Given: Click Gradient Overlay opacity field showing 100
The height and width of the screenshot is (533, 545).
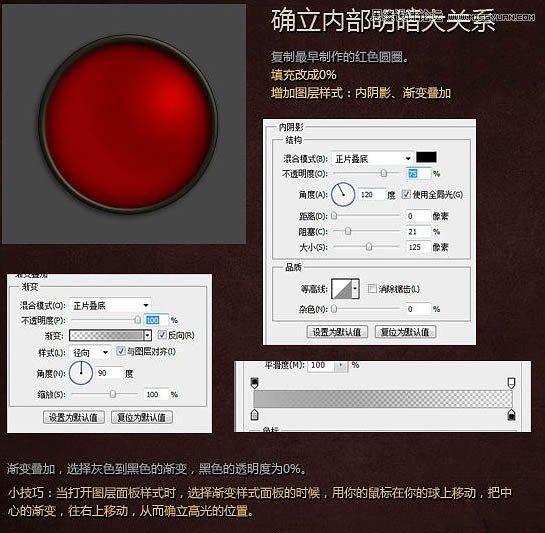Looking at the screenshot, I should pyautogui.click(x=156, y=320).
